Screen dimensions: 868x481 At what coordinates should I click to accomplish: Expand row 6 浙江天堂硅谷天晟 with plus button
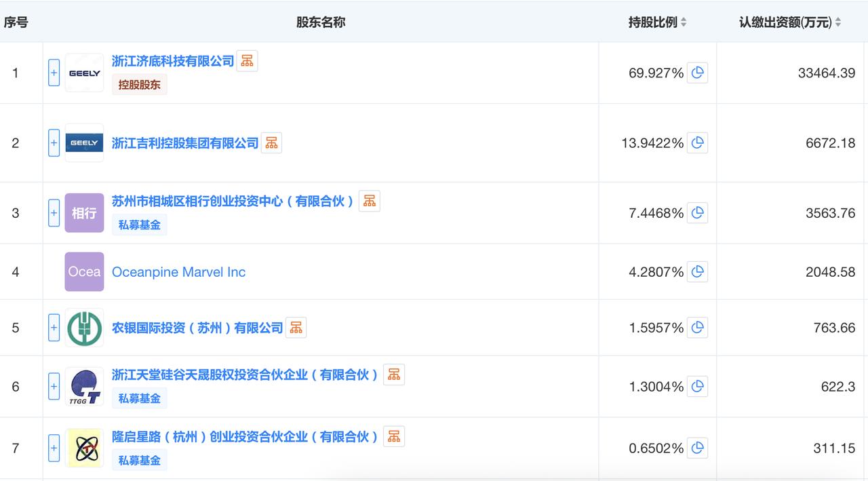point(54,387)
